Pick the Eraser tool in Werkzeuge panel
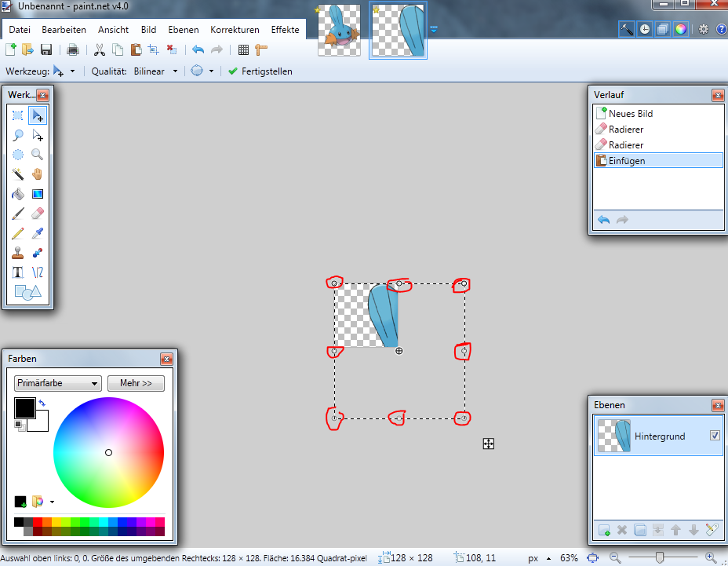This screenshot has width=728, height=566. pos(37,214)
